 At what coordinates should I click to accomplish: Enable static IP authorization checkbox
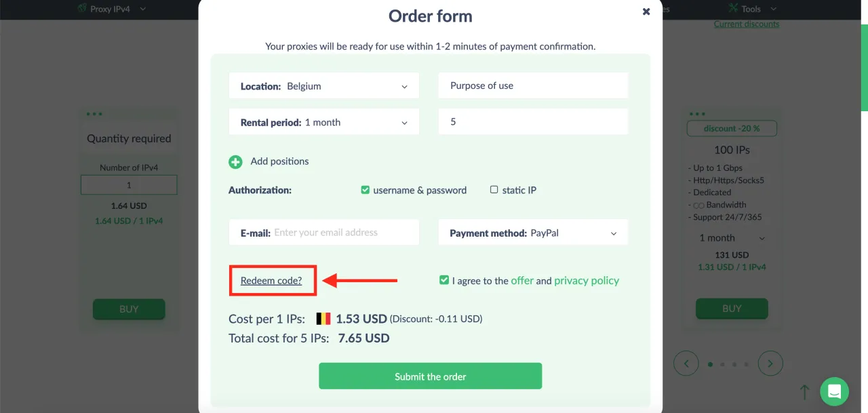point(494,190)
